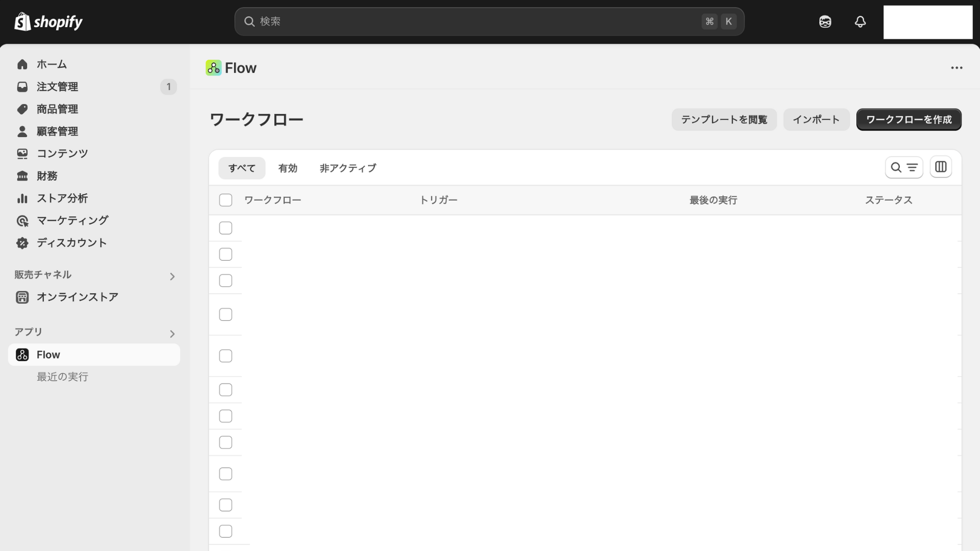The width and height of the screenshot is (980, 551).
Task: Check the fourth workflow row checkbox
Action: pos(226,314)
